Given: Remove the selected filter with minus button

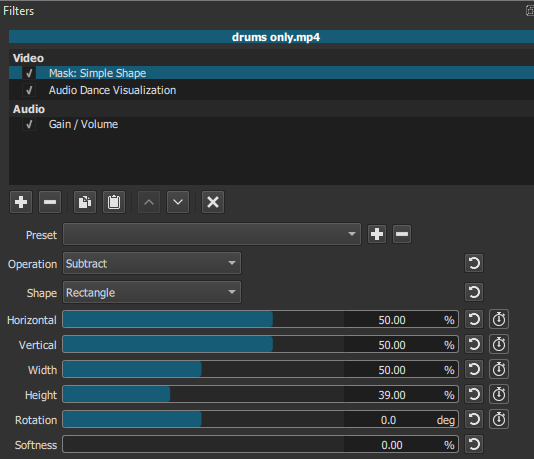Looking at the screenshot, I should [x=50, y=202].
